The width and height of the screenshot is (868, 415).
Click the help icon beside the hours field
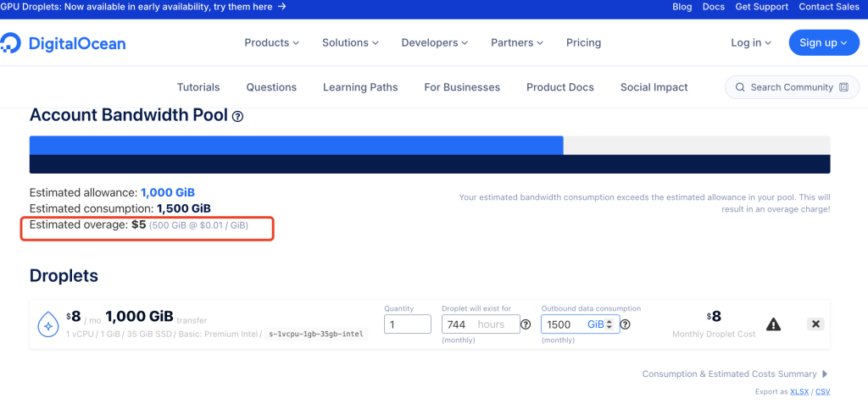[x=526, y=324]
